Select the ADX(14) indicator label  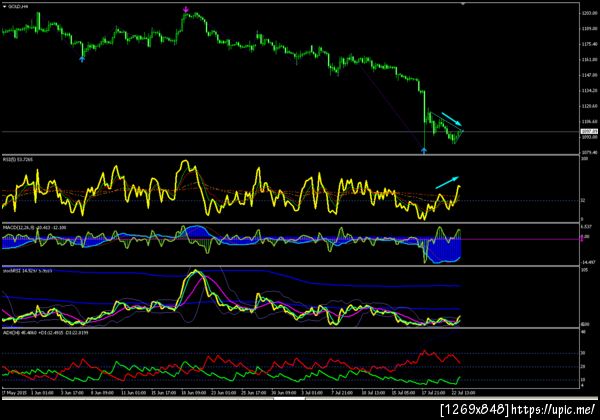[45, 333]
